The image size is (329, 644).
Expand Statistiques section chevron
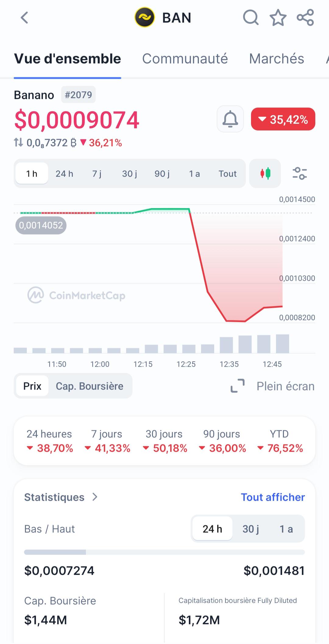(x=95, y=497)
